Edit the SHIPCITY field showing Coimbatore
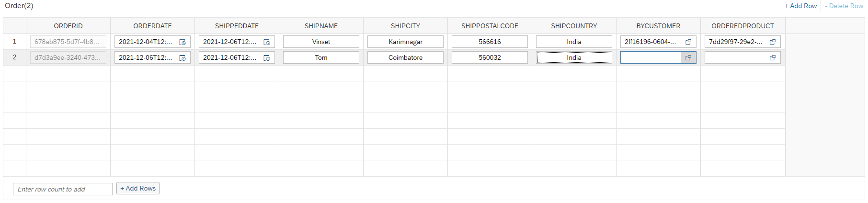868x203 pixels. click(x=405, y=58)
